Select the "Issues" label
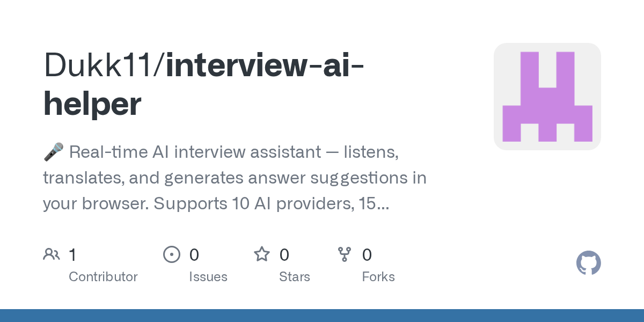Image resolution: width=644 pixels, height=322 pixels. coord(208,277)
